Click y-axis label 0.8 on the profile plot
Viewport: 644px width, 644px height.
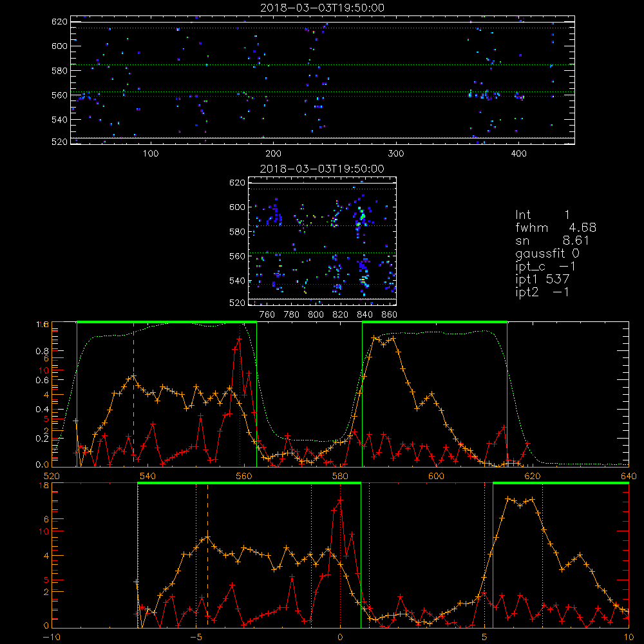(42, 351)
